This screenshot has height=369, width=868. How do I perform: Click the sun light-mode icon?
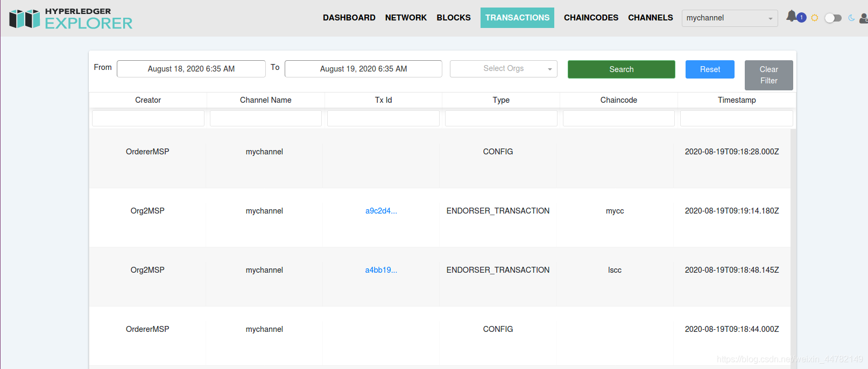(815, 18)
